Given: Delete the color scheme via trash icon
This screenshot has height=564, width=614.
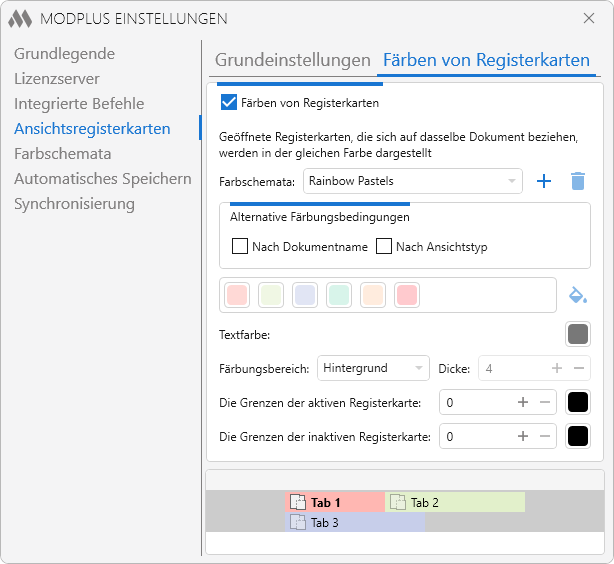Looking at the screenshot, I should pos(578,181).
